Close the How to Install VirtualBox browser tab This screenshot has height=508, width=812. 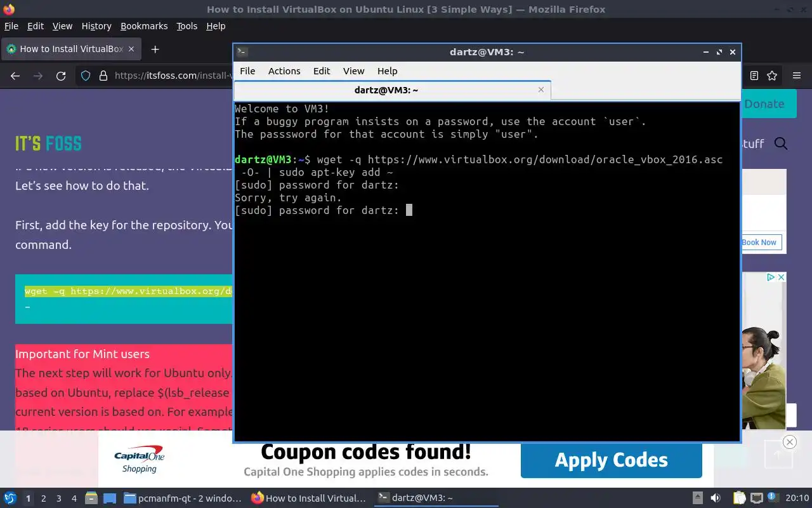(131, 49)
